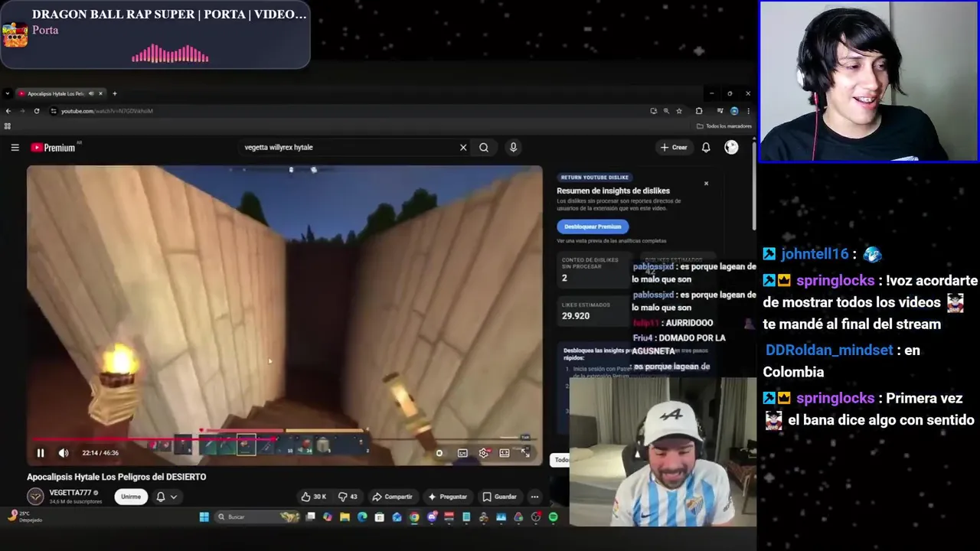Viewport: 980px width, 551px height.
Task: Click the taskbar Buscar search box
Action: pos(257,517)
